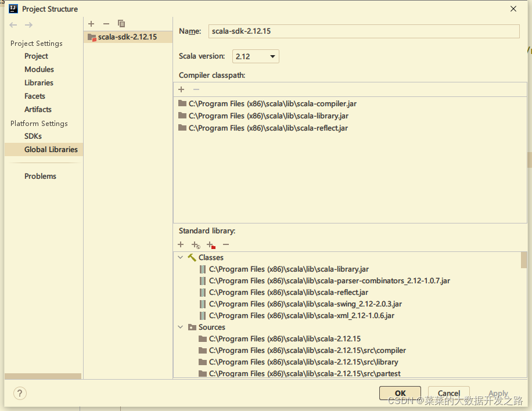Select Global Libraries in sidebar
Image resolution: width=532 pixels, height=411 pixels.
[x=44, y=149]
